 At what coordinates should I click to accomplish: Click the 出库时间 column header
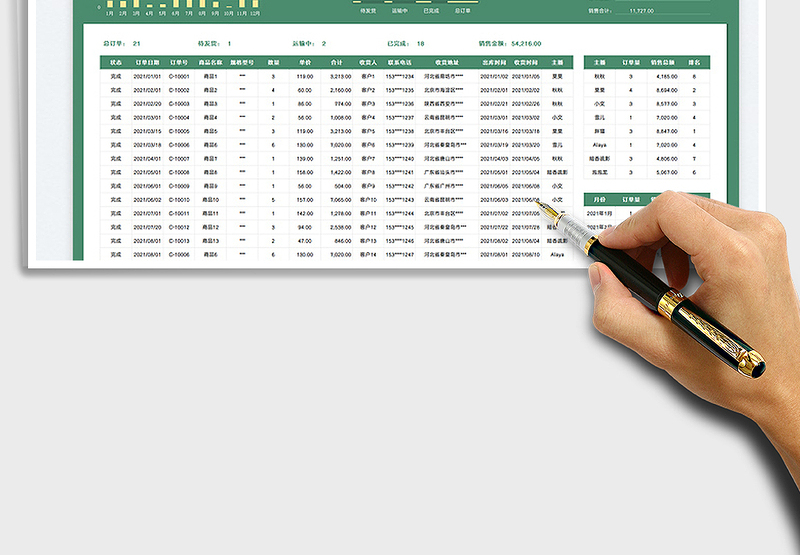click(494, 62)
